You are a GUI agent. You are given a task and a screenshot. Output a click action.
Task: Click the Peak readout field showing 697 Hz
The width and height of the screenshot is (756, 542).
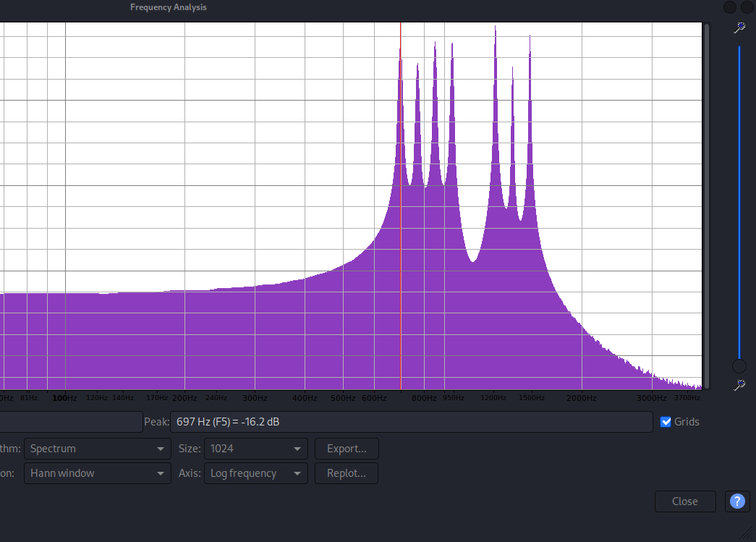coord(411,422)
